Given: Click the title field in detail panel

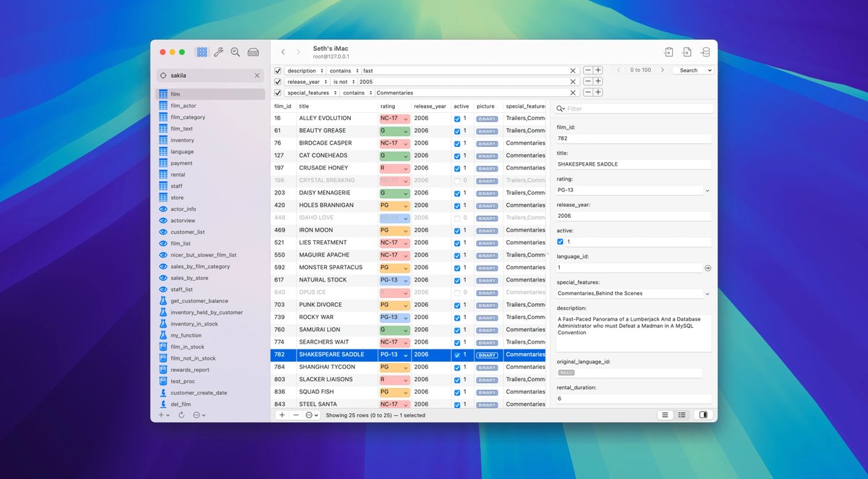Looking at the screenshot, I should point(633,164).
